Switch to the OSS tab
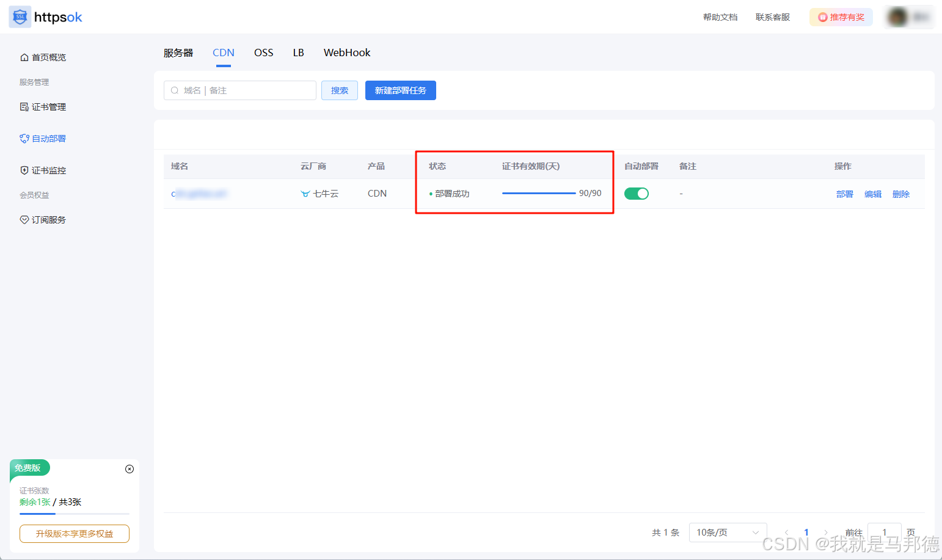 (263, 53)
